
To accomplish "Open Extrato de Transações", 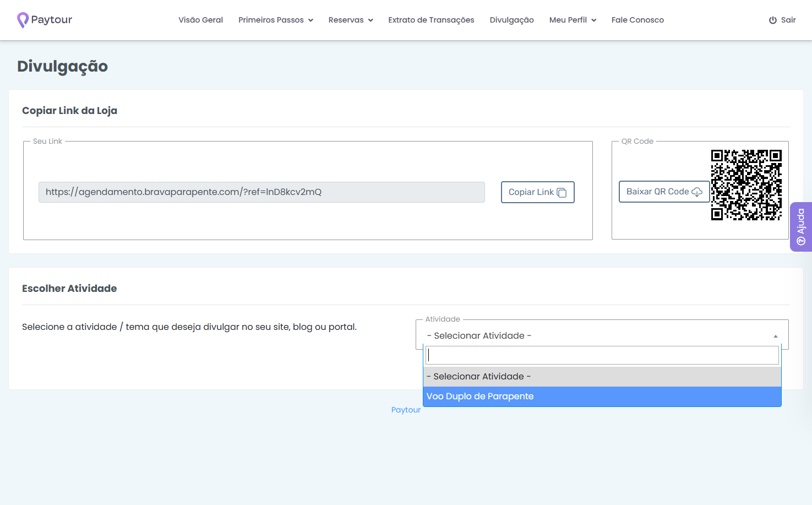I will pyautogui.click(x=431, y=20).
